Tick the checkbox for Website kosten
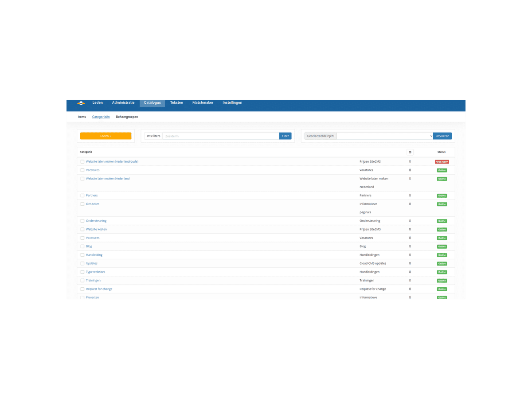The height and width of the screenshot is (399, 532). [82, 230]
